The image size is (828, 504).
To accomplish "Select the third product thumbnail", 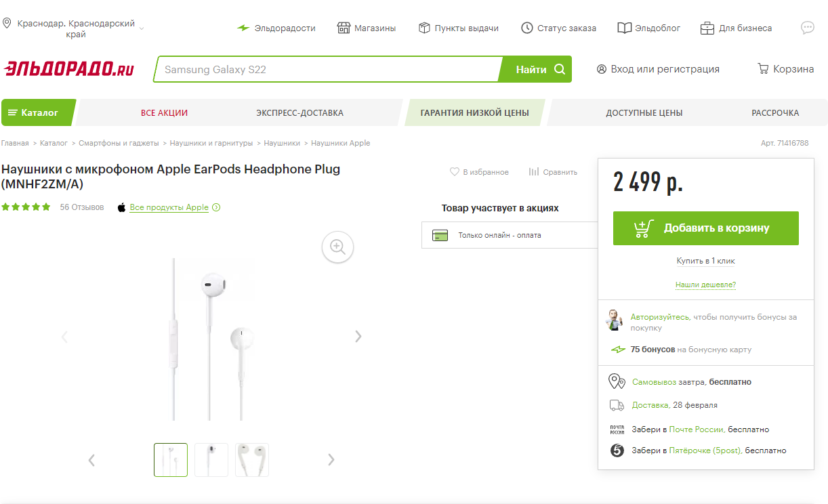I will tap(252, 459).
